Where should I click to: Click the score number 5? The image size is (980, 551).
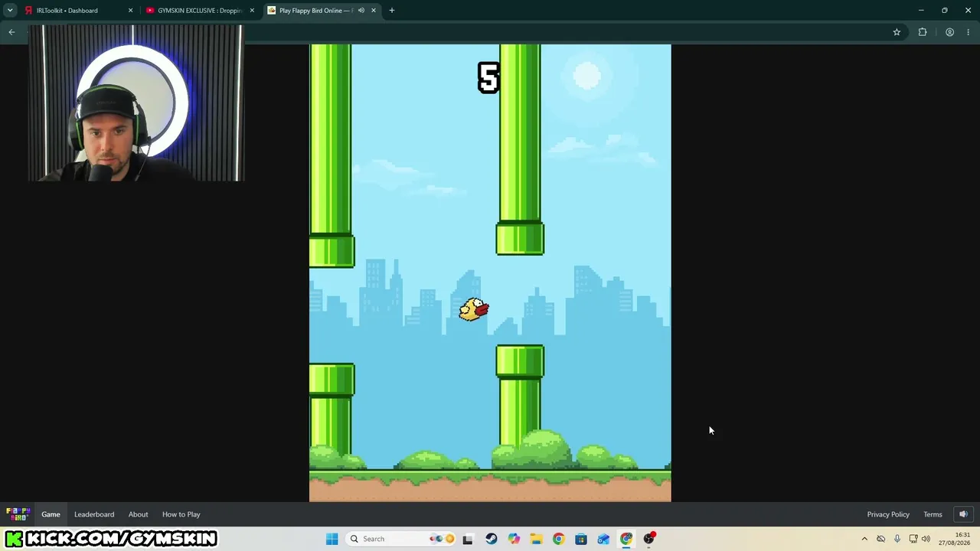(x=488, y=78)
